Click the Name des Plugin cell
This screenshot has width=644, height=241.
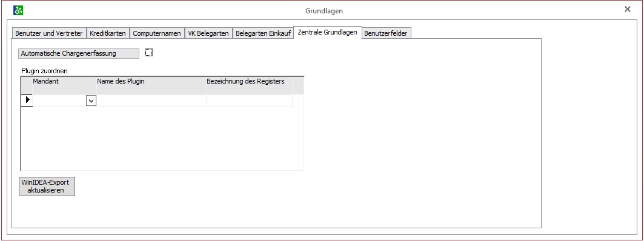(x=151, y=101)
